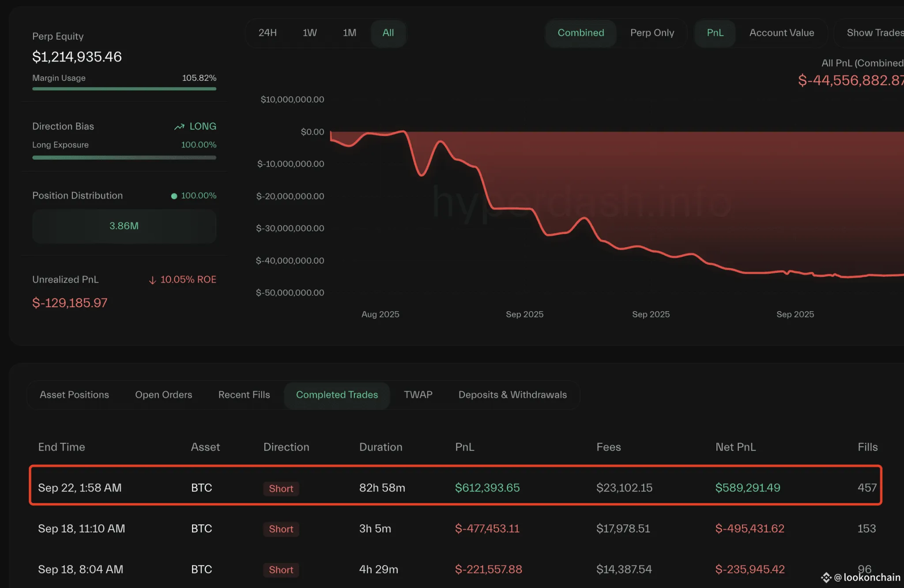Select the 1W time range
The width and height of the screenshot is (904, 588).
pyautogui.click(x=309, y=33)
